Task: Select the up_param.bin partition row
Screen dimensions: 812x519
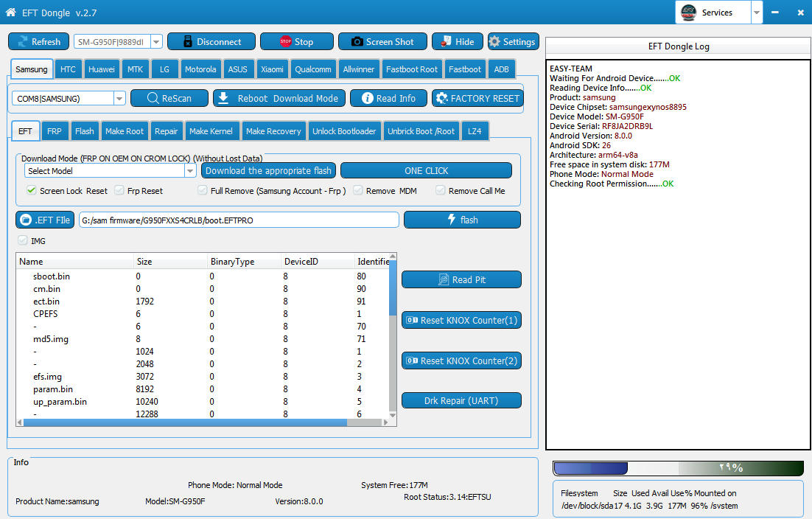Action: pos(203,402)
